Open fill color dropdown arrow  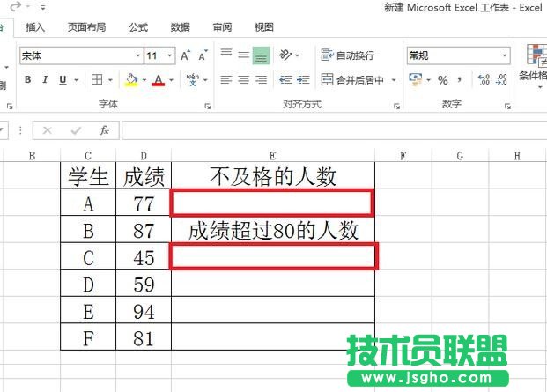point(144,80)
